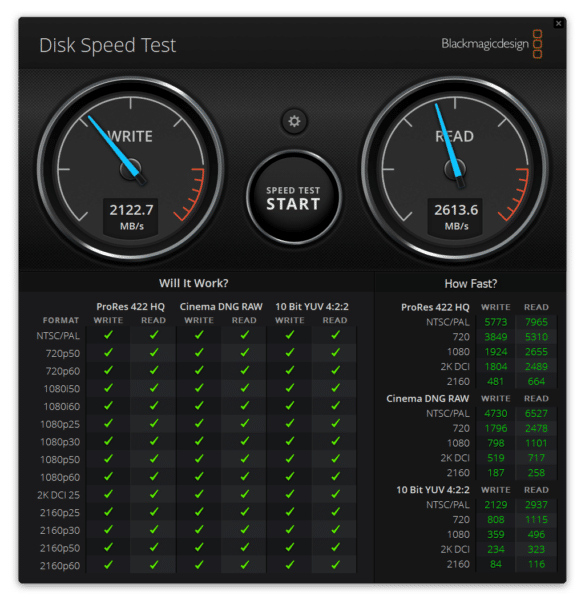
Task: Click the 2K DCI 25 10 Bit YUV write checkmark
Action: pos(290,494)
